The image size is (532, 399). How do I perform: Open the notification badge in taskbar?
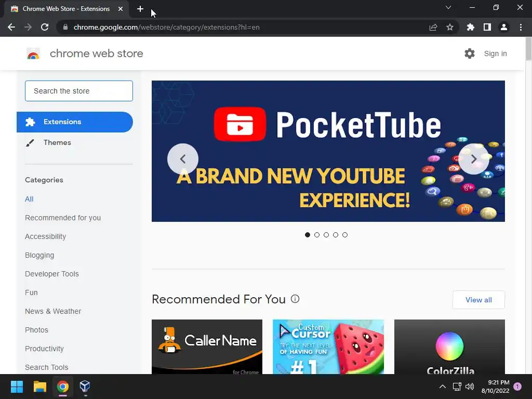pos(517,387)
